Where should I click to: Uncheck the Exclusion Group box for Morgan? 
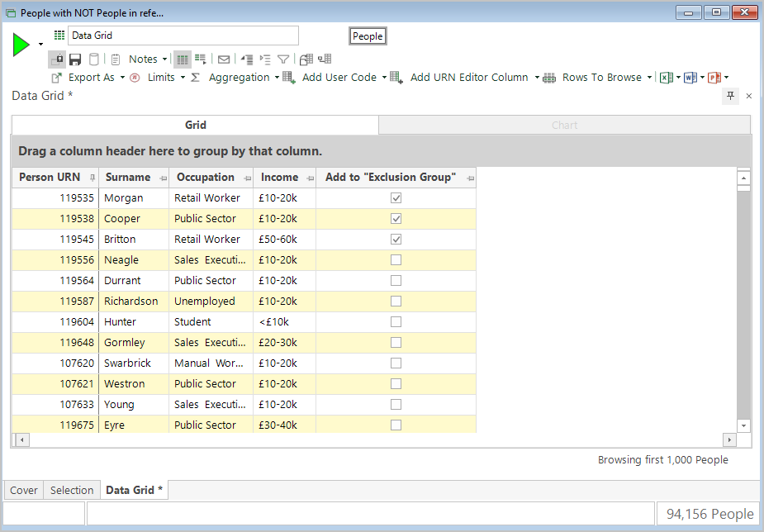pos(396,197)
